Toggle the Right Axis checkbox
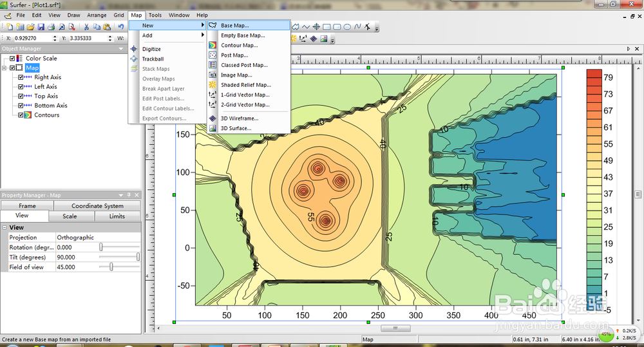The image size is (644, 347). tap(21, 77)
